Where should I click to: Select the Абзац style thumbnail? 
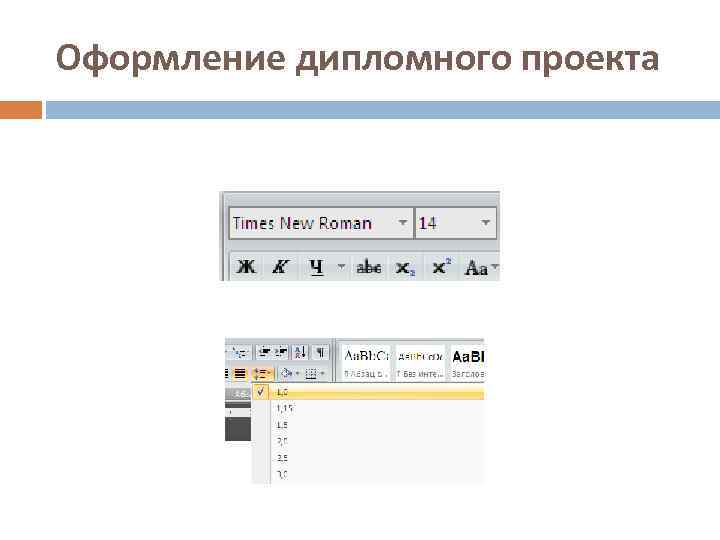coord(366,364)
